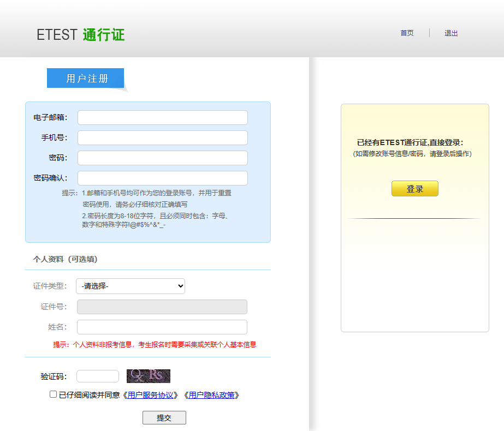Click the 验证码 input box
Viewport: 504px width, 431px height.
tap(98, 376)
